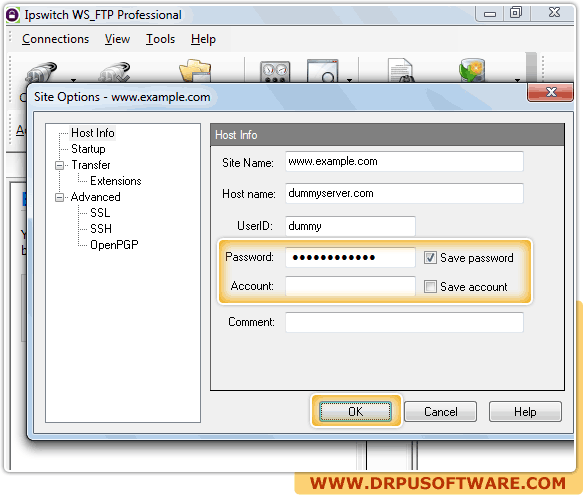Image resolution: width=583 pixels, height=495 pixels.
Task: Confirm Site Options with OK button
Action: pyautogui.click(x=355, y=412)
